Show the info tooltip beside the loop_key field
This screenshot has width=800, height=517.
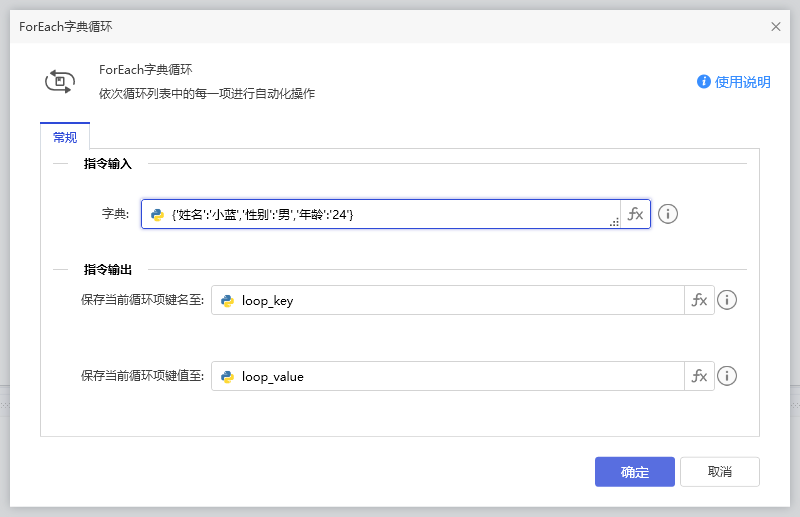click(727, 301)
